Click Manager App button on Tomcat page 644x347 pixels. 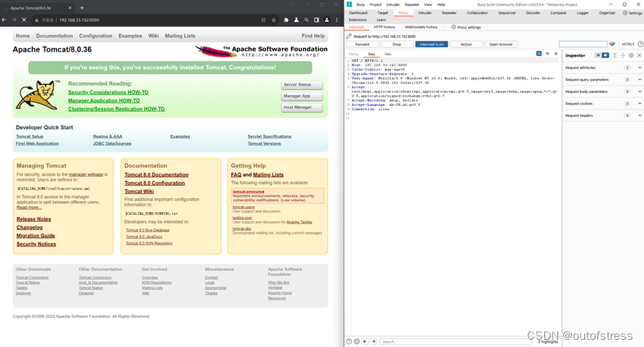click(x=302, y=96)
